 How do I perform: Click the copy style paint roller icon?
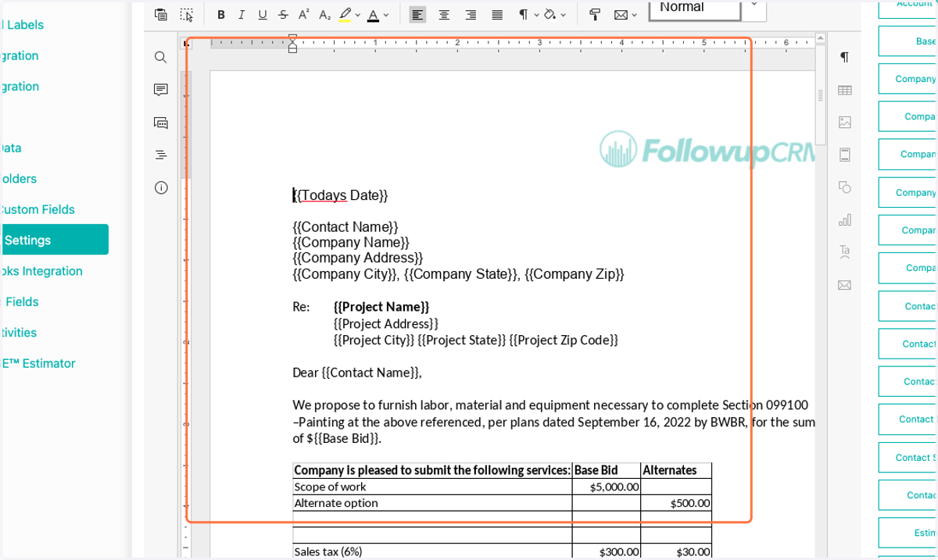tap(595, 15)
